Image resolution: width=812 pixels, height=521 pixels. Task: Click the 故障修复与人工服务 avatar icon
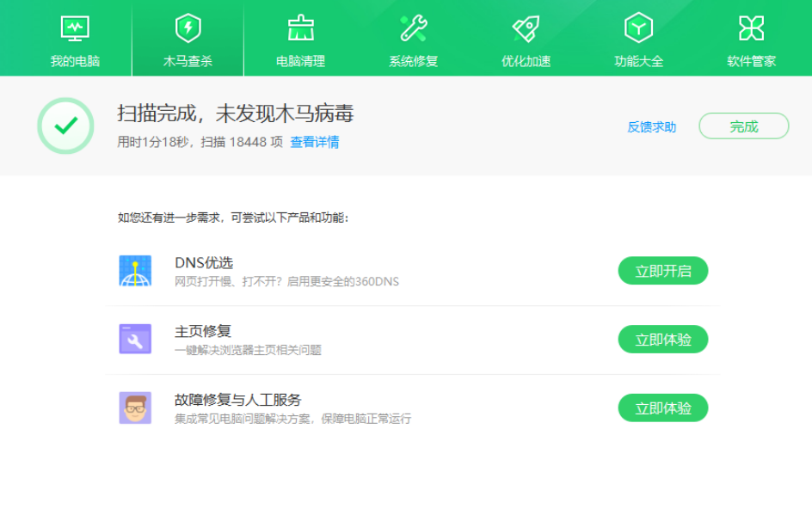pyautogui.click(x=135, y=408)
